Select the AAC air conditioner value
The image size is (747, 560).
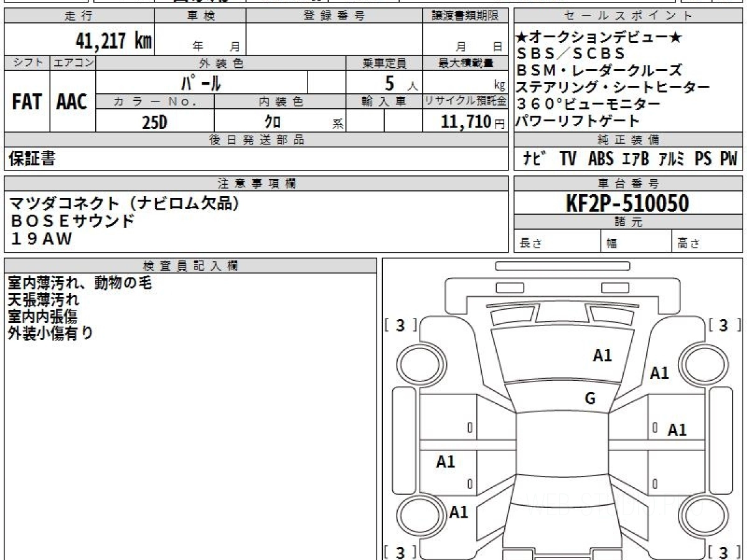point(72,102)
